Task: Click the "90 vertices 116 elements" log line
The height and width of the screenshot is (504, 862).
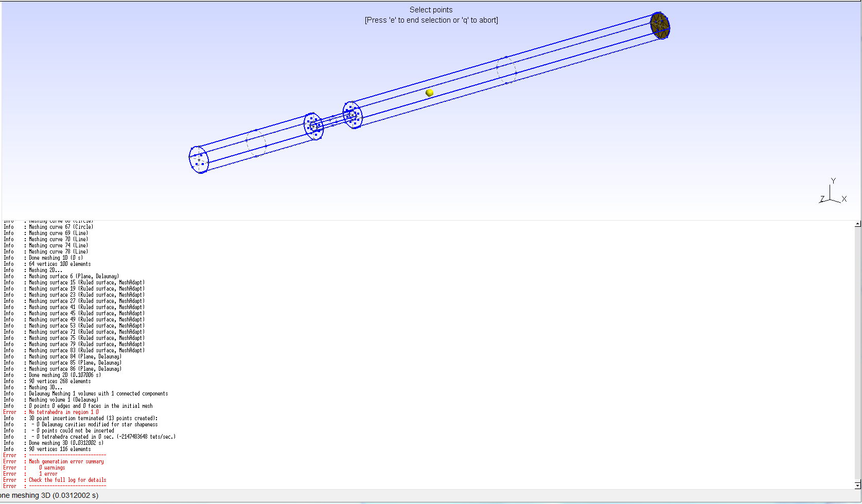Action: click(x=60, y=449)
